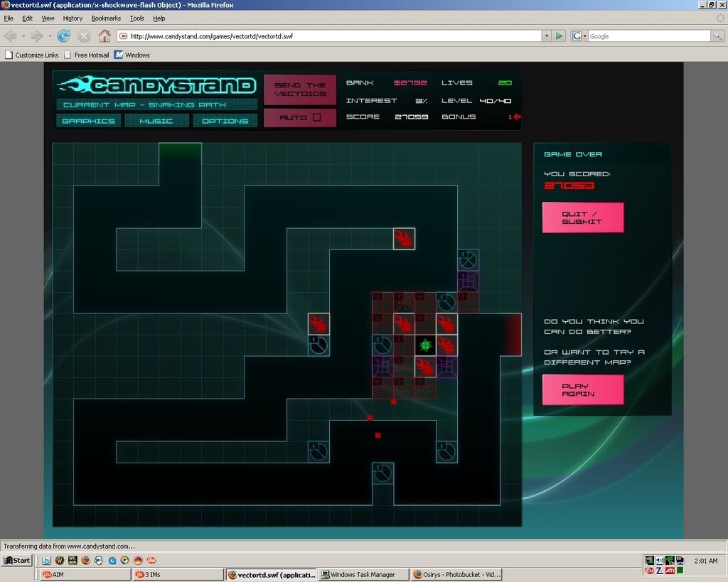Reload the page with Firefox refresh icon
This screenshot has width=728, height=582.
point(64,36)
